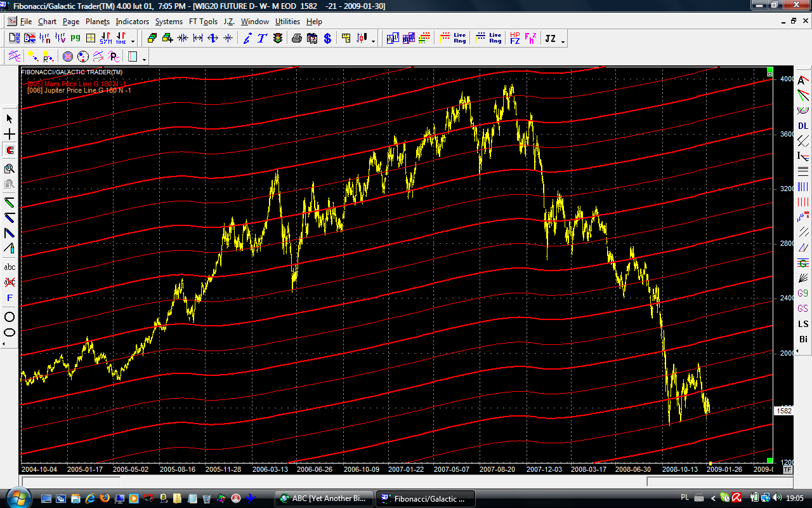Screen dimensions: 812x508
Task: Switch to ABC taskbar window button
Action: 324,498
